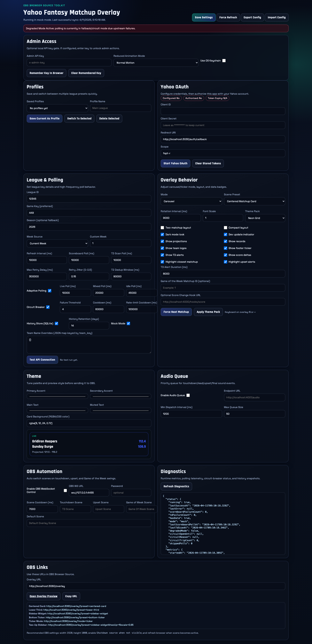Open the Scene Preset dropdown
Image resolution: width=312 pixels, height=644 pixels.
(254, 201)
